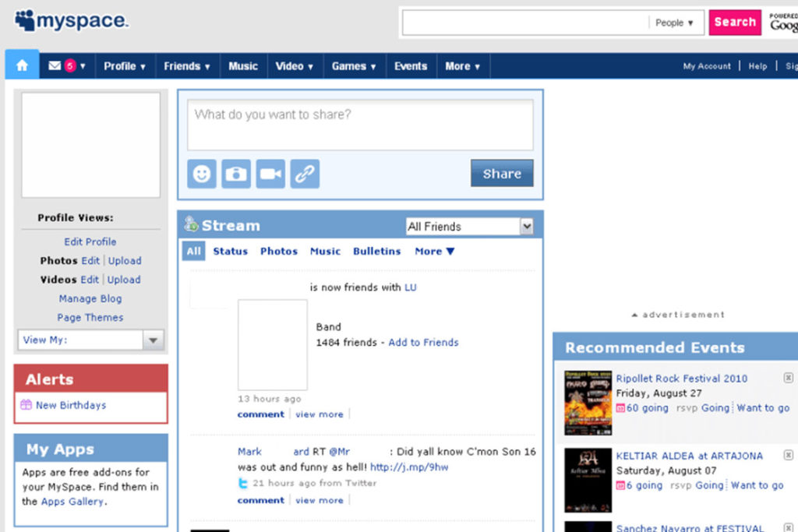This screenshot has width=798, height=532.
Task: Click the MySpace logo
Action: coord(71,20)
